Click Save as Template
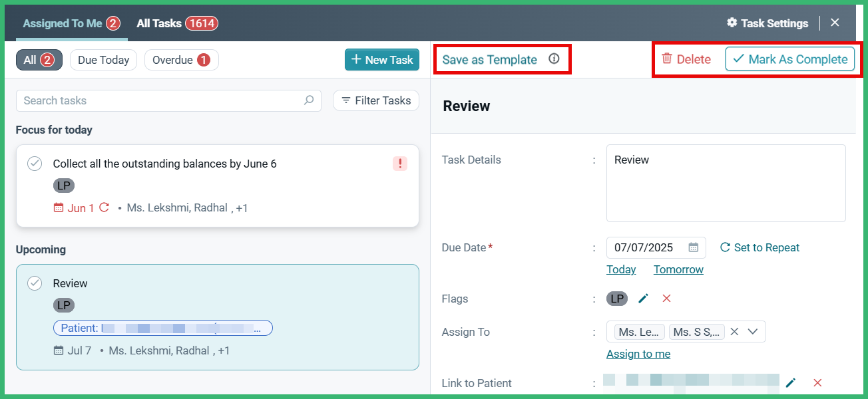868x399 pixels. point(490,59)
